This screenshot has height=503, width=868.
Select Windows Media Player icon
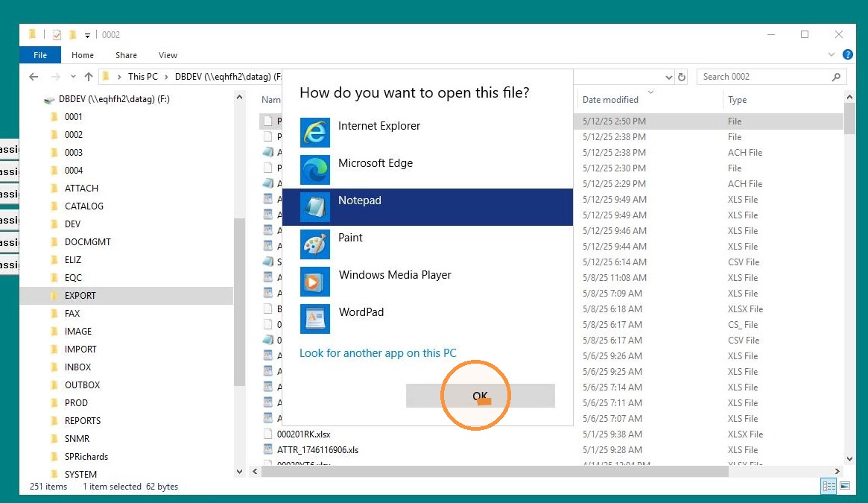tap(315, 282)
